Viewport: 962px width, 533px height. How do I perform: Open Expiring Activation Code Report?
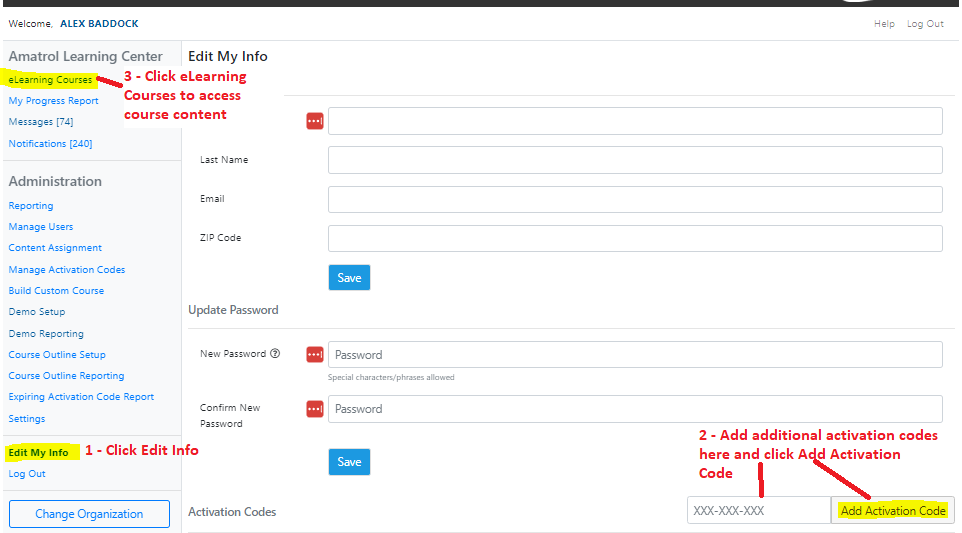coord(81,397)
